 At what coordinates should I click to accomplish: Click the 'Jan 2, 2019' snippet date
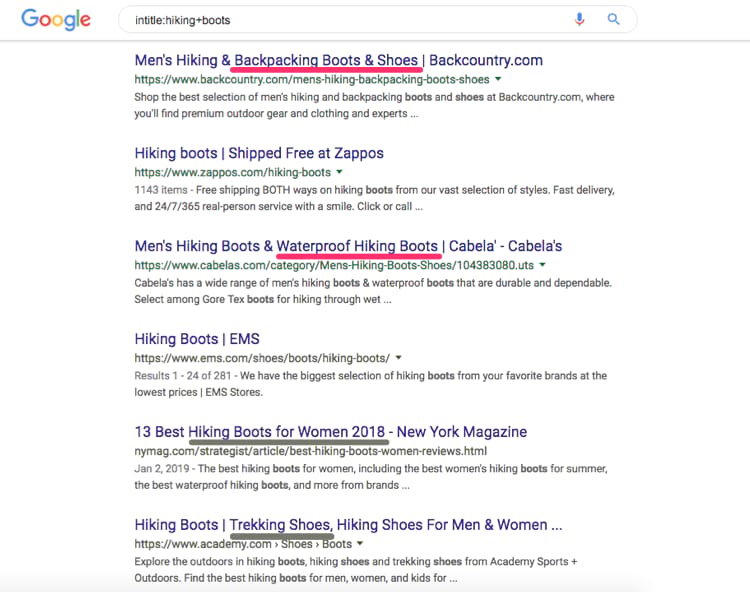(162, 469)
